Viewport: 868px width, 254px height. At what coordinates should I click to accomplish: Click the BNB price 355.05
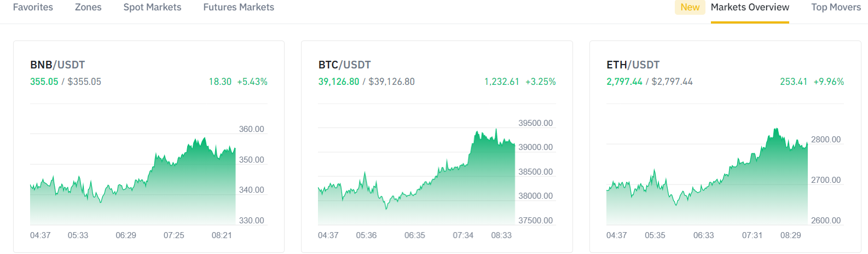[44, 82]
